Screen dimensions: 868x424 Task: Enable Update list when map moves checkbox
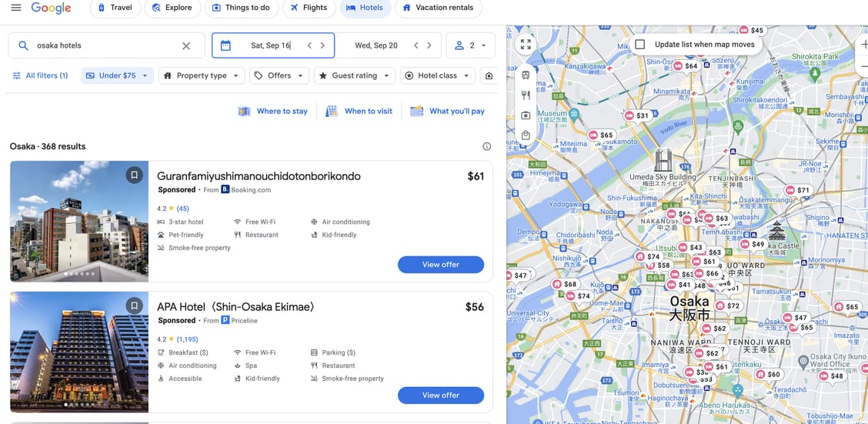click(639, 45)
